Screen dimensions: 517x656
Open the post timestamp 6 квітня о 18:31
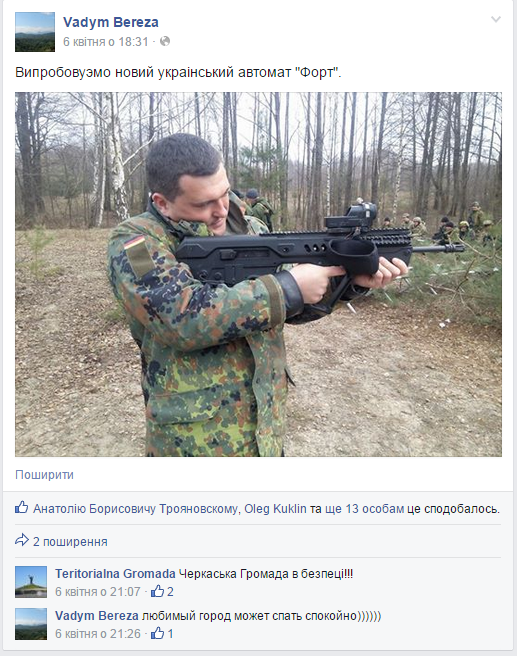(106, 41)
